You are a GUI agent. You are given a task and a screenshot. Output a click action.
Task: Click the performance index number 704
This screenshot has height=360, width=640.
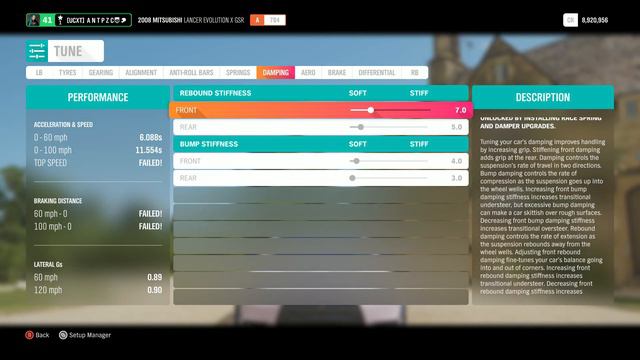point(275,20)
